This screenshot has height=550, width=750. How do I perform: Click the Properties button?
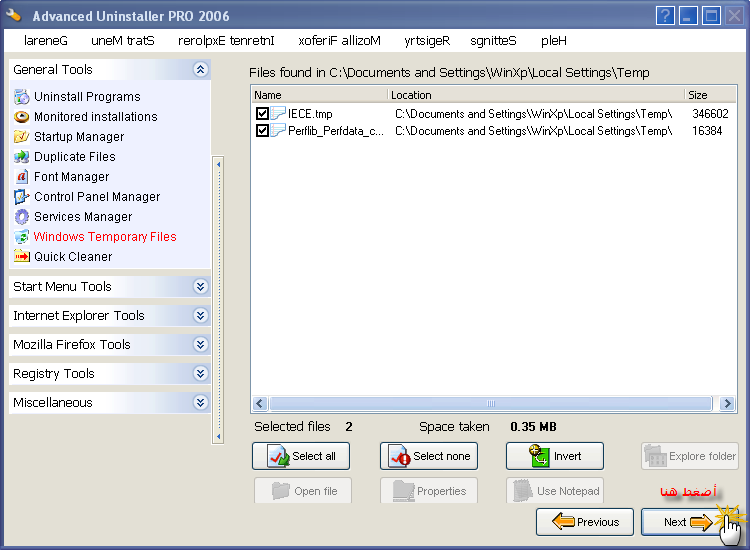point(429,491)
